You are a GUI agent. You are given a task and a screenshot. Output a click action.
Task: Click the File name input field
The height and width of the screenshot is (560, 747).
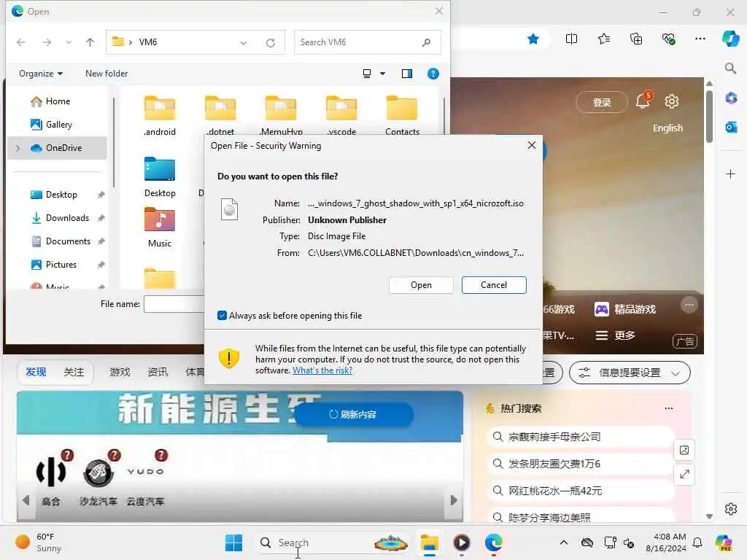[x=174, y=304]
